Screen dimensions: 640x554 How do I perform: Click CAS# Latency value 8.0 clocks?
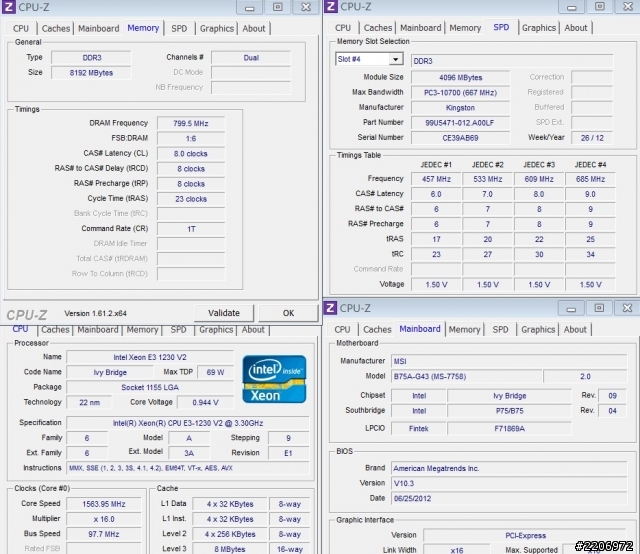(x=191, y=154)
